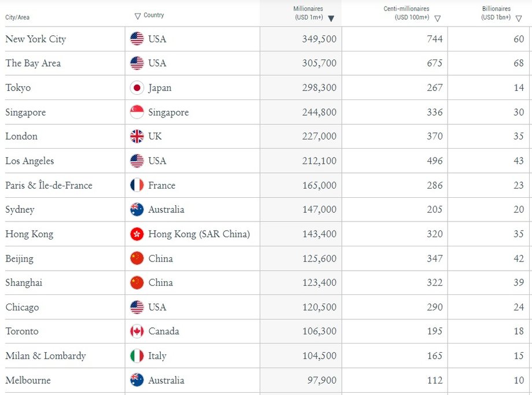Select the Los Angeles city entry
Viewport: 532px width, 395px height.
29,161
